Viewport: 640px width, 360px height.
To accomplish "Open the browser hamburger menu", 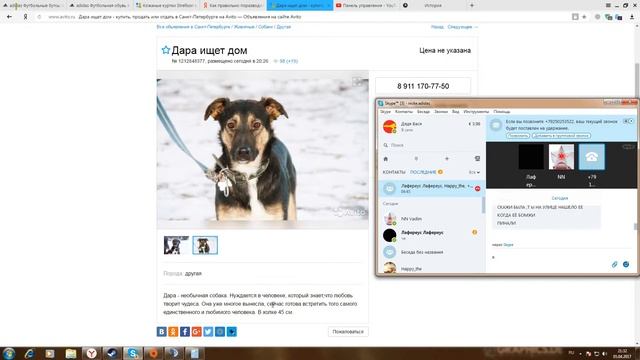I will (x=608, y=5).
